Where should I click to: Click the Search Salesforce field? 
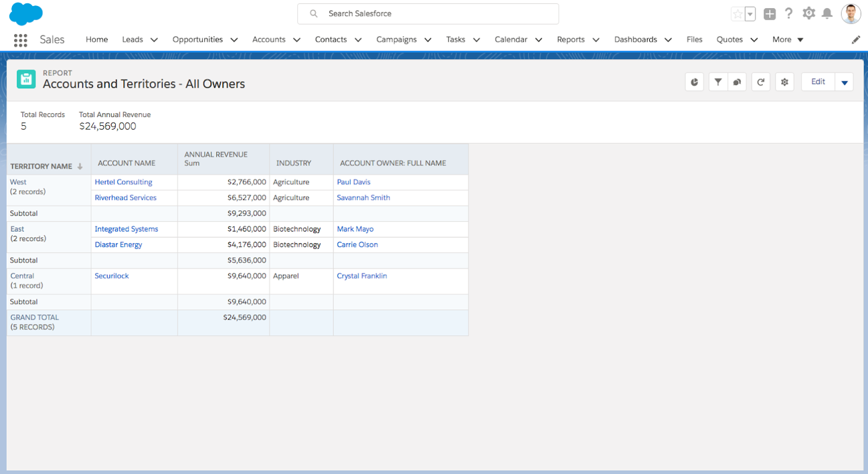[x=428, y=13]
